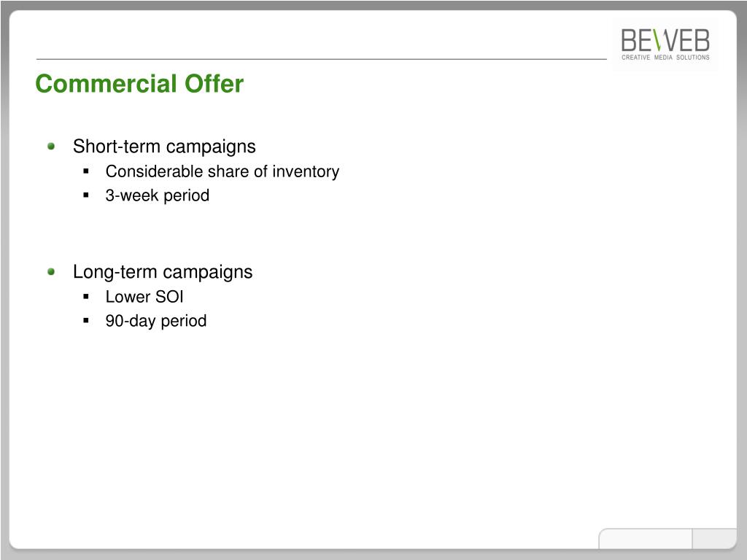Click the horizontal rule above the title
The height and width of the screenshot is (560, 747).
[321, 59]
